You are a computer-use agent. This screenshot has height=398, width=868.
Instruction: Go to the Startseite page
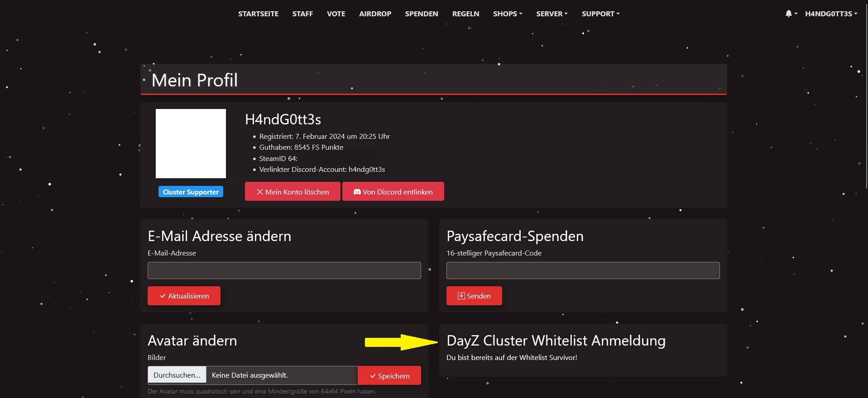coord(258,14)
